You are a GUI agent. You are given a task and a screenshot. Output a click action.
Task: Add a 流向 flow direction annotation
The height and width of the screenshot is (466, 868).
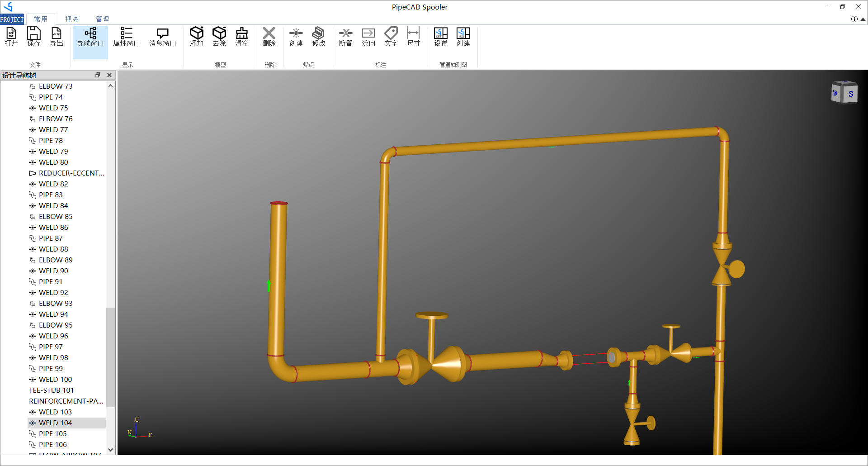pyautogui.click(x=368, y=37)
